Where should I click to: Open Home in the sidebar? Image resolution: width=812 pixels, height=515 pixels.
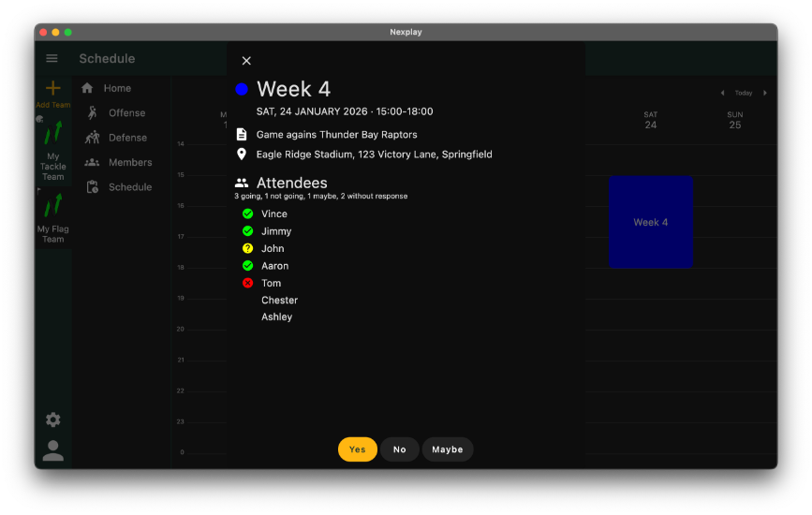point(117,88)
